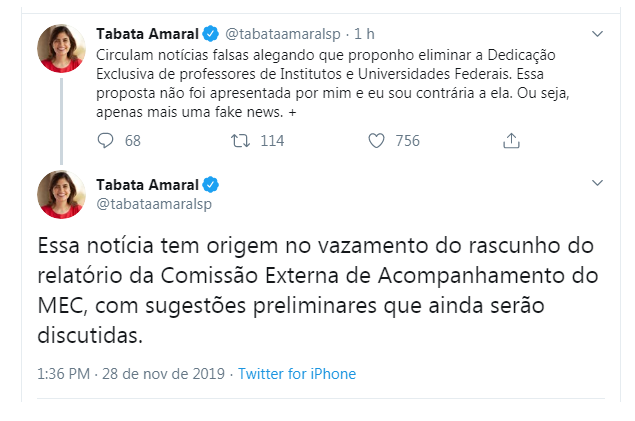Open the profile photo on second tweet
Viewport: 635px width, 421px height.
[x=61, y=194]
